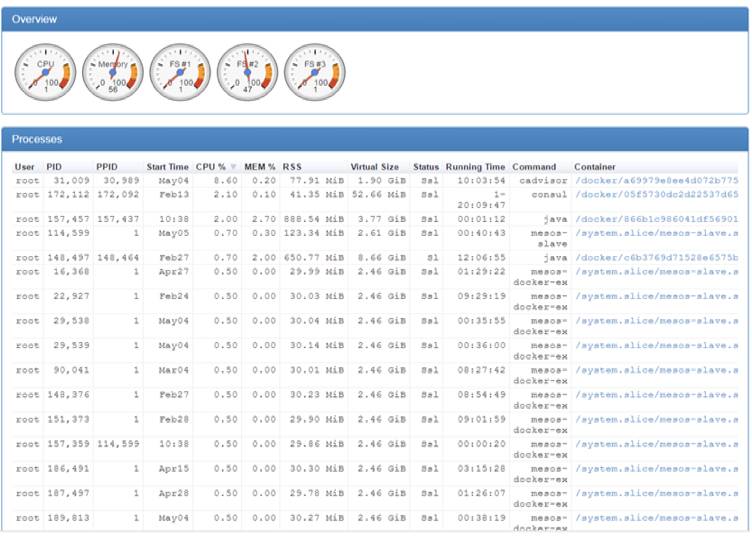
Task: Select RSS value 650.77 MiB
Action: point(314,258)
